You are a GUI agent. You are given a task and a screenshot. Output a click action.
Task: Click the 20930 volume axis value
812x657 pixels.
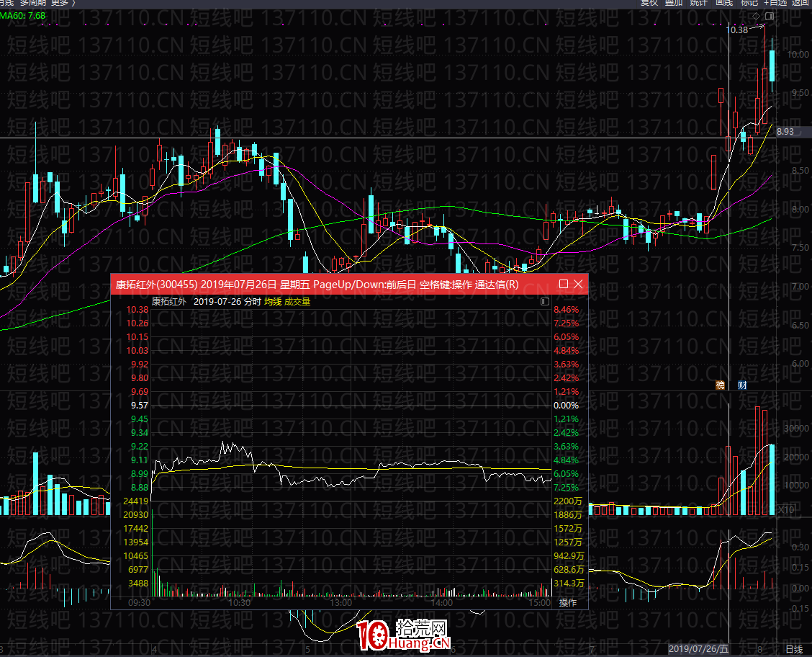(x=135, y=515)
